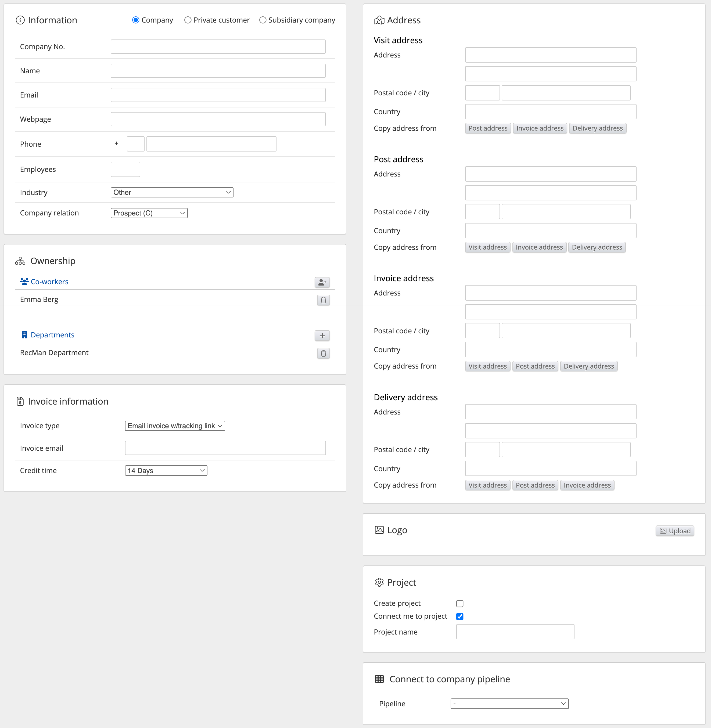
Task: Remove RecMan Department using trash icon
Action: pyautogui.click(x=323, y=353)
